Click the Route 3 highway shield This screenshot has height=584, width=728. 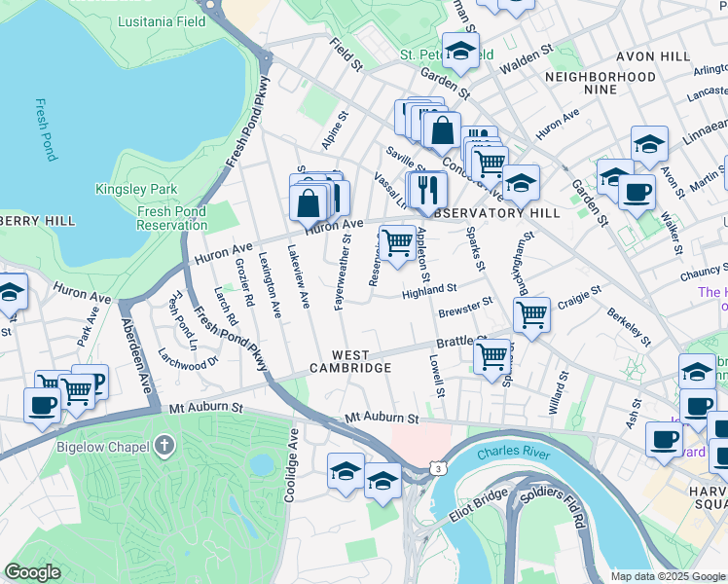(x=440, y=470)
